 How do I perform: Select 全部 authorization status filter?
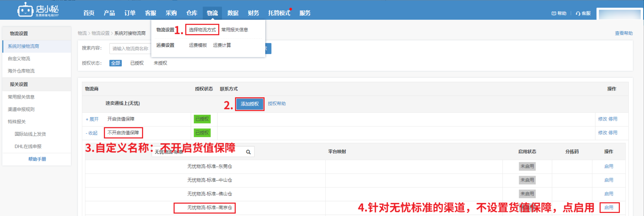[115, 63]
